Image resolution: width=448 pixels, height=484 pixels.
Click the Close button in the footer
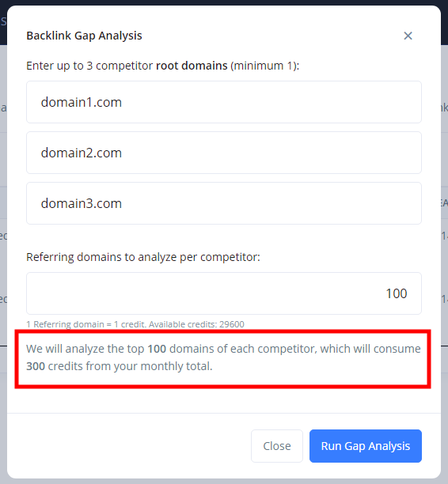tap(277, 446)
